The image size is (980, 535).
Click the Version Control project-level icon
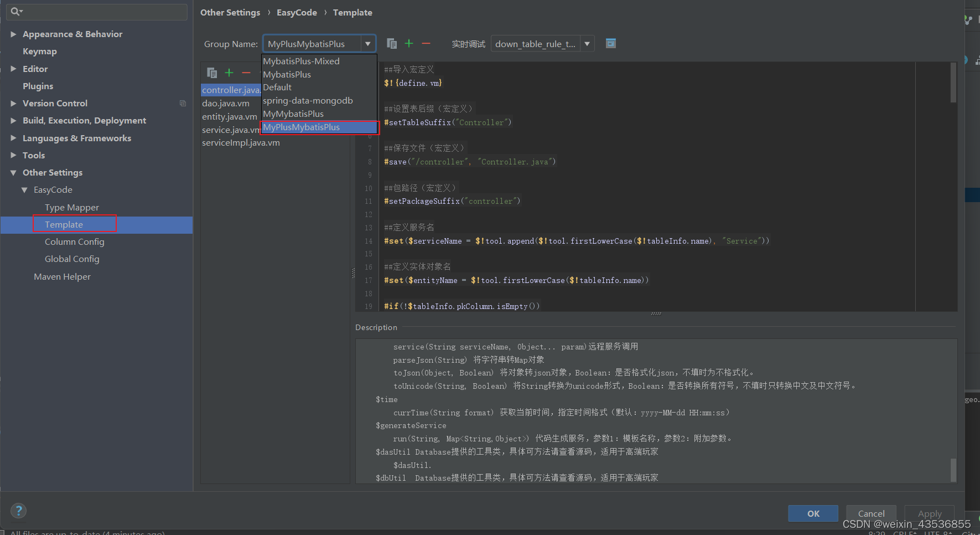183,103
